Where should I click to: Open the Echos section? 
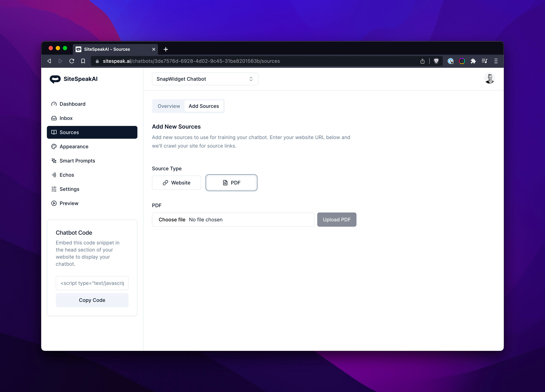(67, 175)
